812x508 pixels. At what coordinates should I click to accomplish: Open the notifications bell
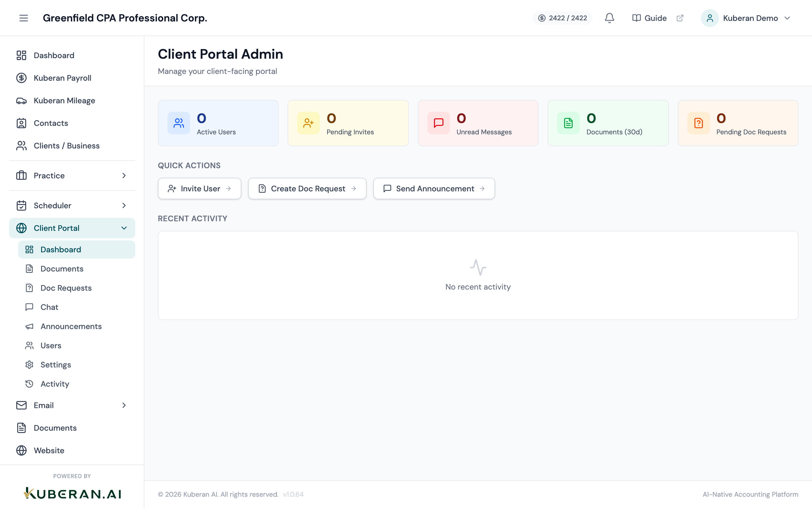[x=609, y=18]
